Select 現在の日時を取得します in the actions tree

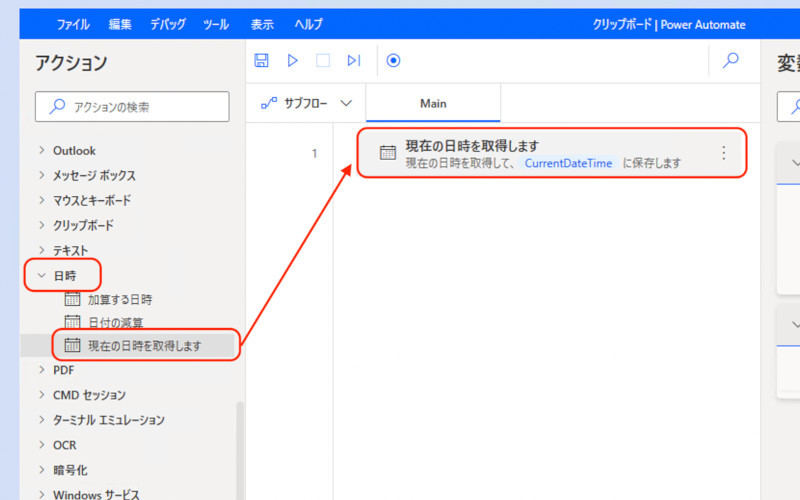point(144,346)
